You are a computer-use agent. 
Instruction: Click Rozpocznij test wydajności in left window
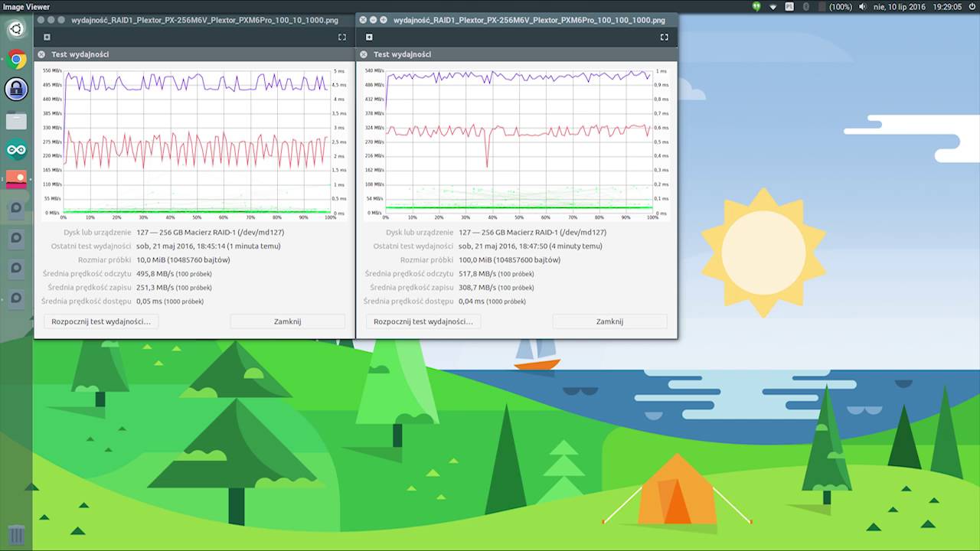101,321
